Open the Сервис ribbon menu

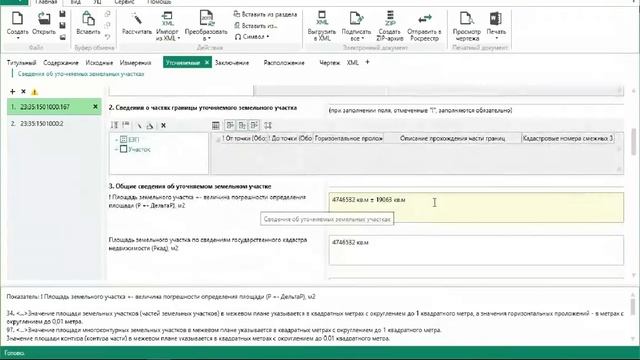click(124, 2)
